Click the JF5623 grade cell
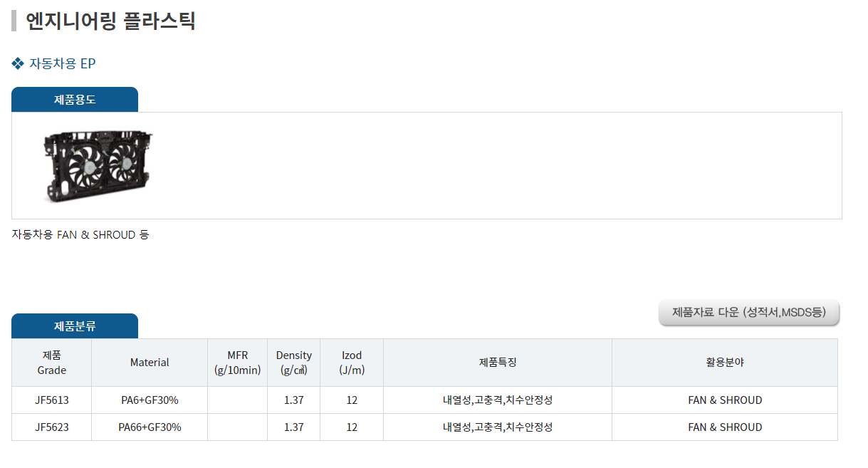The image size is (868, 468). click(52, 427)
